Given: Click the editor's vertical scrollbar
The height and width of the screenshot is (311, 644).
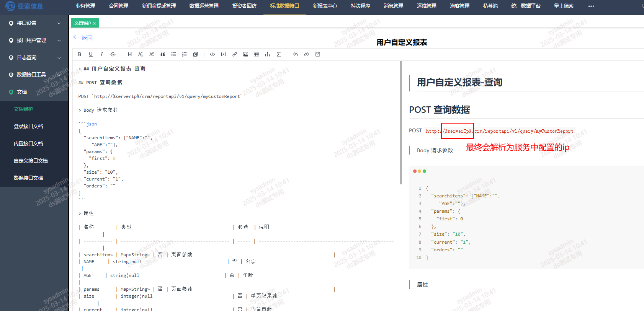Looking at the screenshot, I should (401, 122).
